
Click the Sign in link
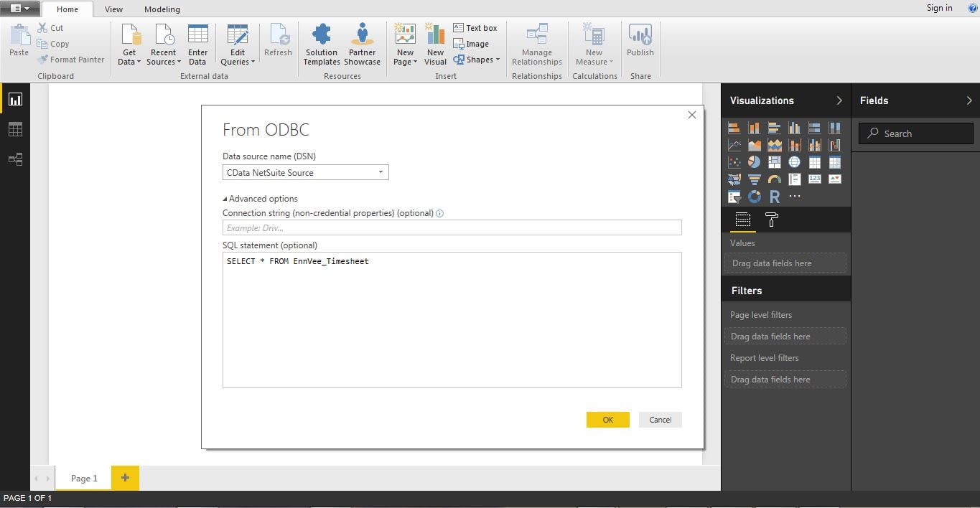[939, 8]
